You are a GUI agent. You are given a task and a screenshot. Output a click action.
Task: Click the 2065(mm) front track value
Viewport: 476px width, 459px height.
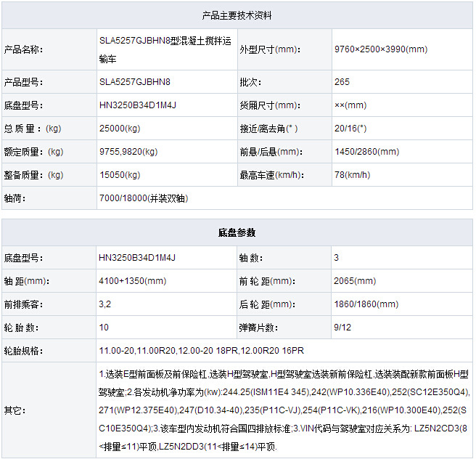pyautogui.click(x=355, y=281)
